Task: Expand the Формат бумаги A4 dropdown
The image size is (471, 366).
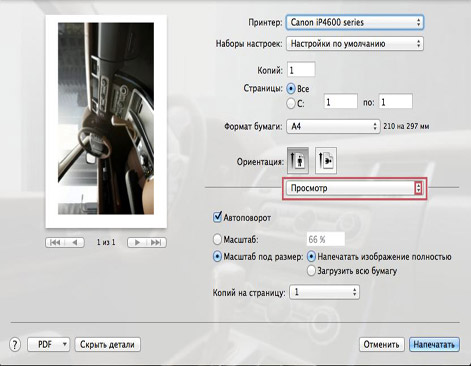Action: tap(333, 126)
